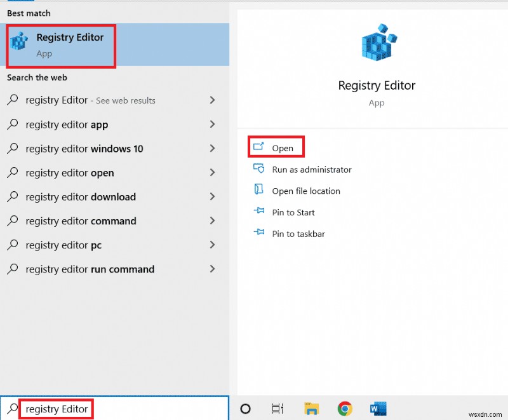Click the search input containing 'registry Editor'
Screen dimensions: 508x420
(114, 408)
